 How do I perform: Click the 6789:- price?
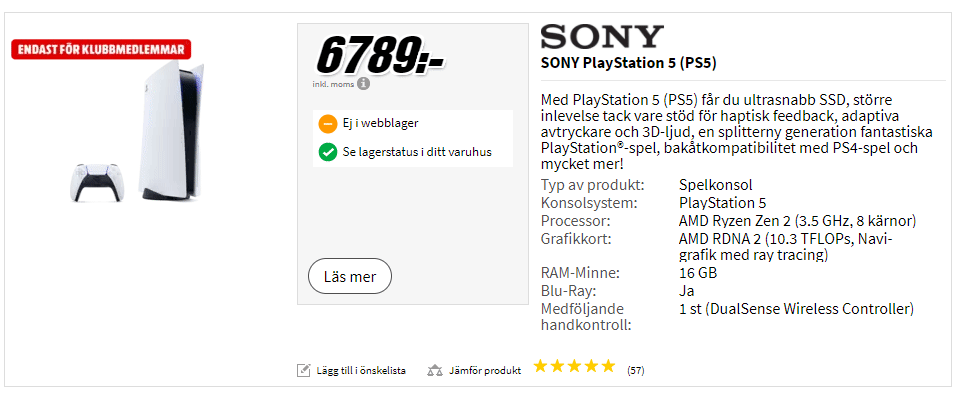380,54
